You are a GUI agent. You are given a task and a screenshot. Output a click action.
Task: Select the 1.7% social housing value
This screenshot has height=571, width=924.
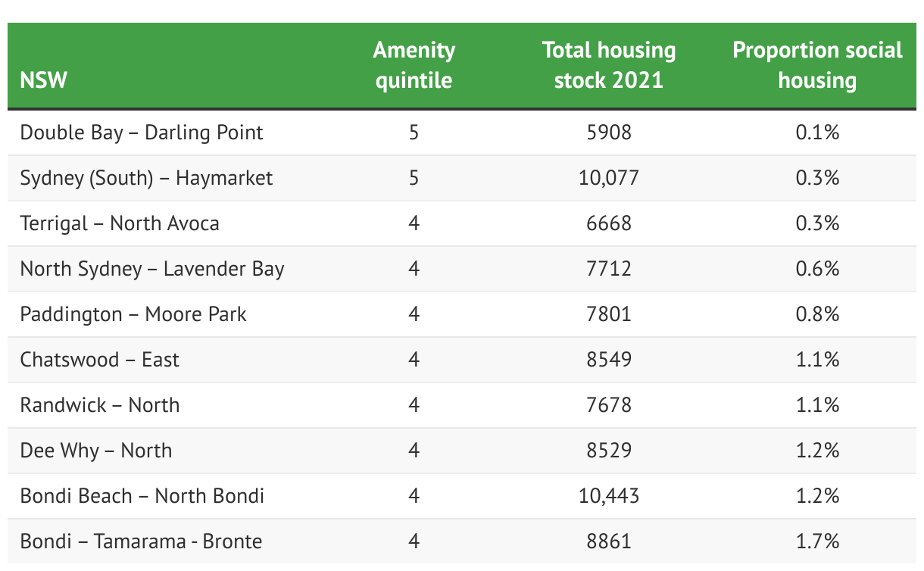(817, 541)
